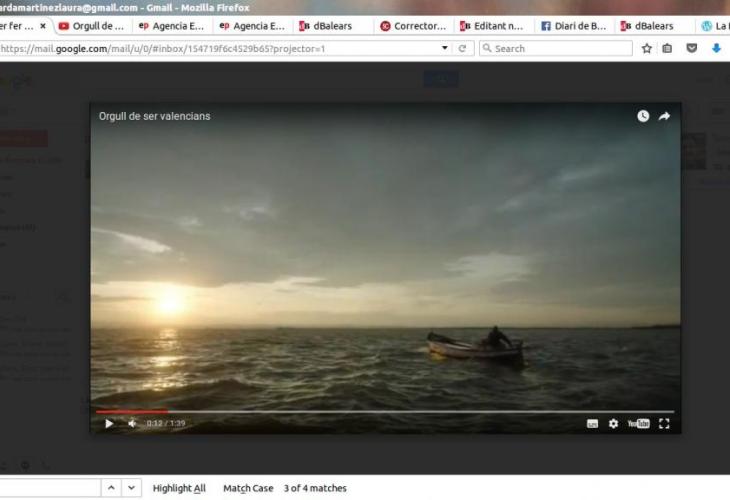Enter fullscreen mode on the video
730x500 pixels.
[x=664, y=424]
